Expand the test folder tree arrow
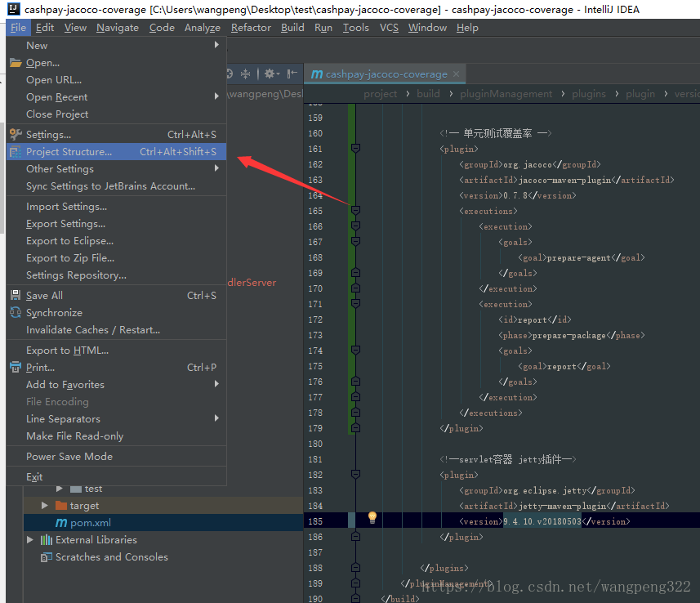 (x=60, y=489)
